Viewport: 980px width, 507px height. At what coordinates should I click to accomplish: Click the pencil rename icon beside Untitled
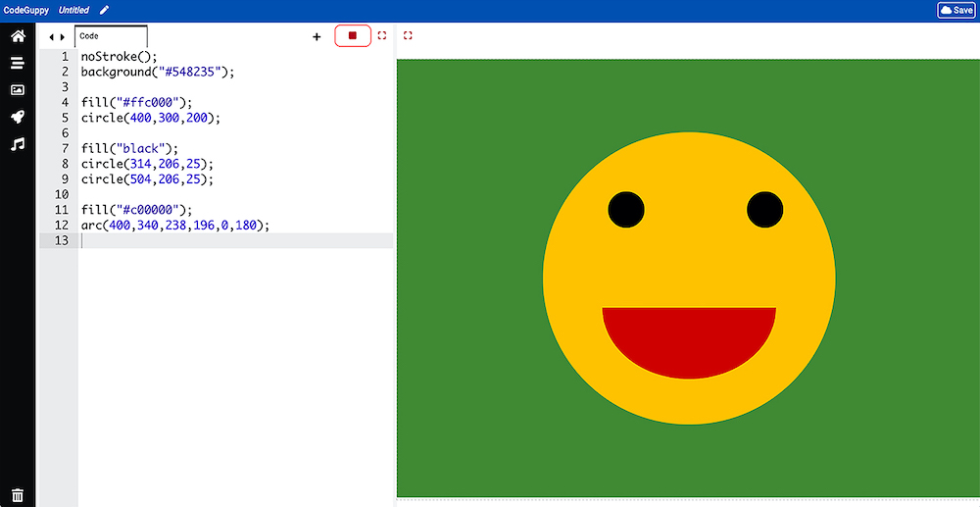(x=105, y=10)
